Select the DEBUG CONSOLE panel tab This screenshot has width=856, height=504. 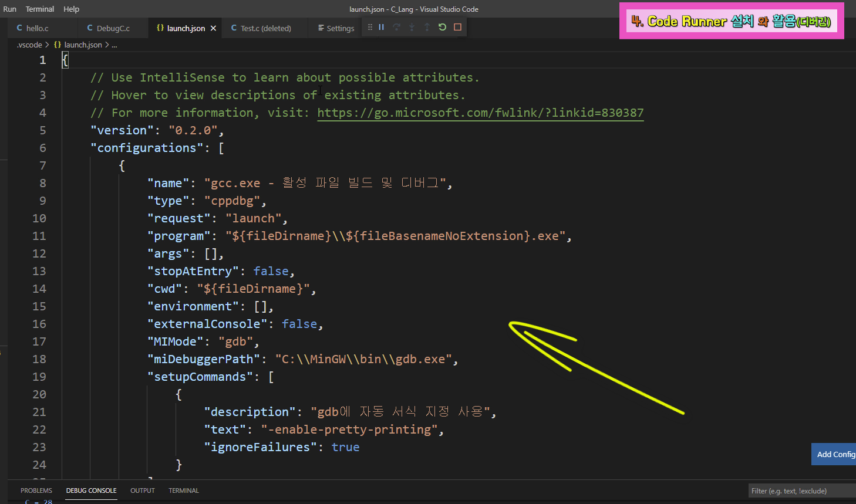pyautogui.click(x=91, y=491)
